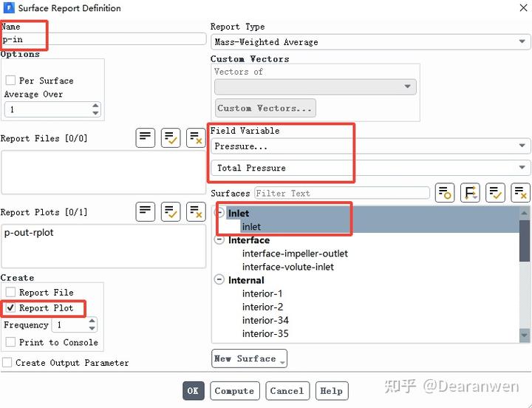Click the Custom Vectors... button
This screenshot has width=532, height=408.
coord(265,108)
